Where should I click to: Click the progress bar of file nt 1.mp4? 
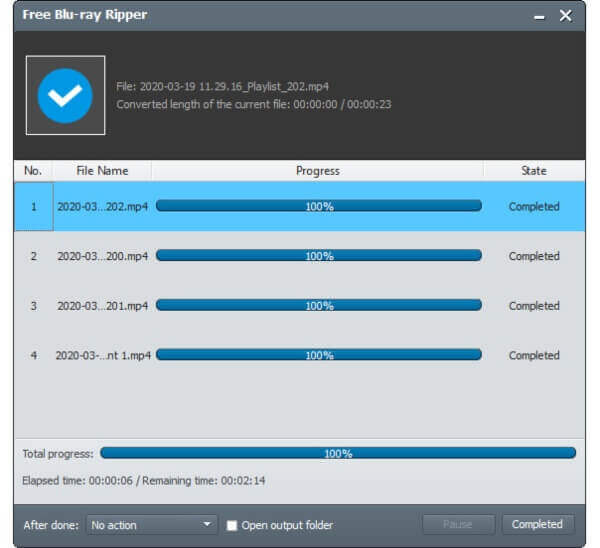[319, 355]
